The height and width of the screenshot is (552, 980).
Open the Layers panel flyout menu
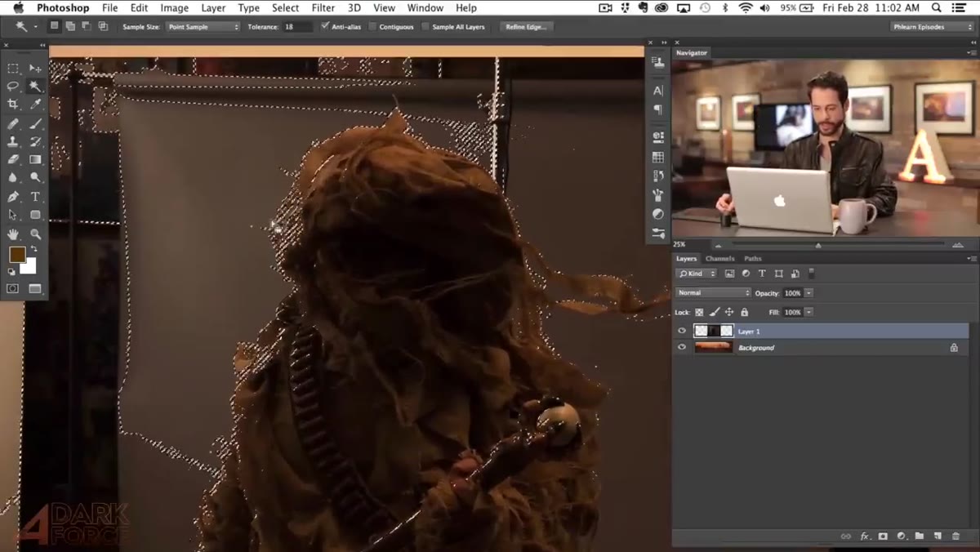971,259
